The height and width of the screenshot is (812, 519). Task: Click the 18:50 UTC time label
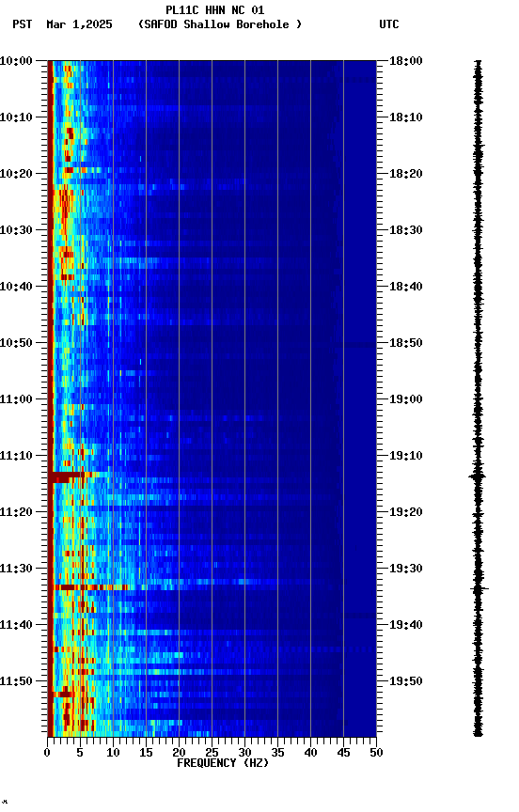click(x=406, y=343)
